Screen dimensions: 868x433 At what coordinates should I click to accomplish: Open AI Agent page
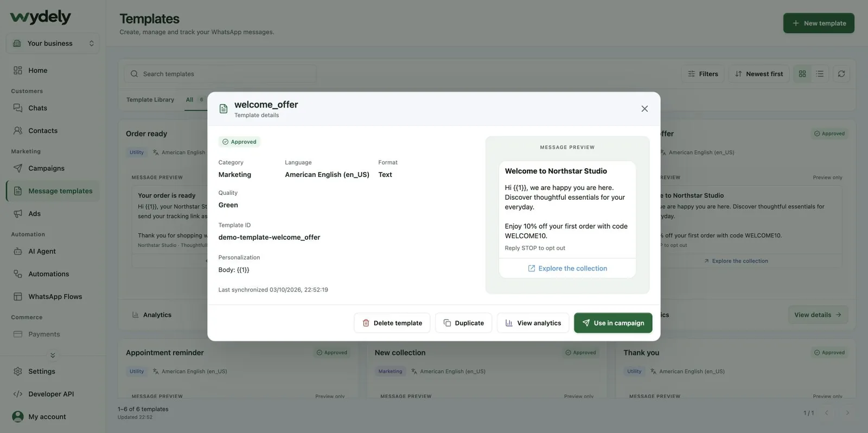(x=53, y=251)
